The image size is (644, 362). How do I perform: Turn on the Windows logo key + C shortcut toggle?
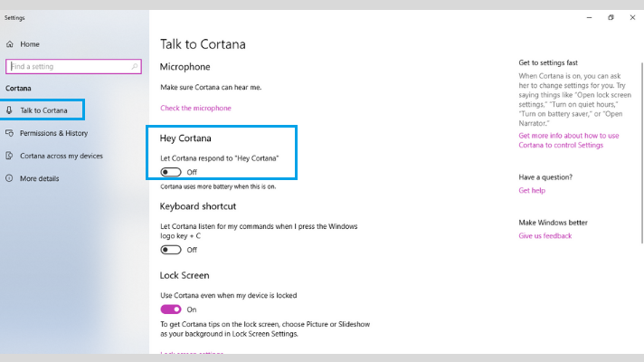tap(170, 250)
